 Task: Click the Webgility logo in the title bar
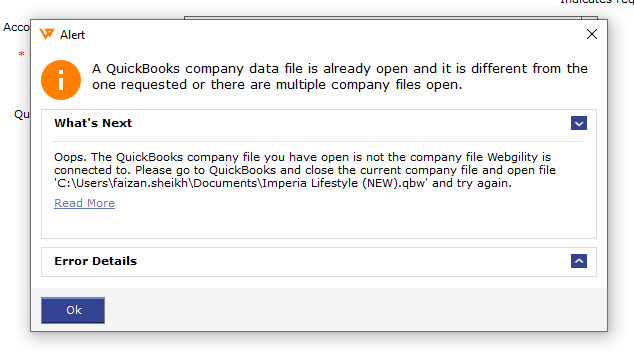coord(47,34)
